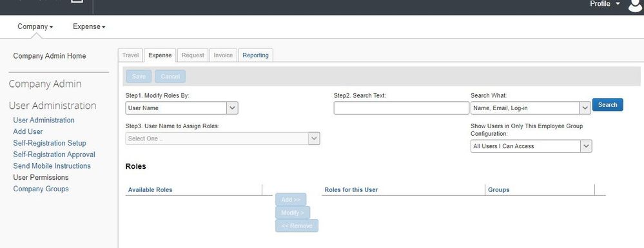Click the Available Roles column header
The image size is (644, 248).
[x=150, y=189]
